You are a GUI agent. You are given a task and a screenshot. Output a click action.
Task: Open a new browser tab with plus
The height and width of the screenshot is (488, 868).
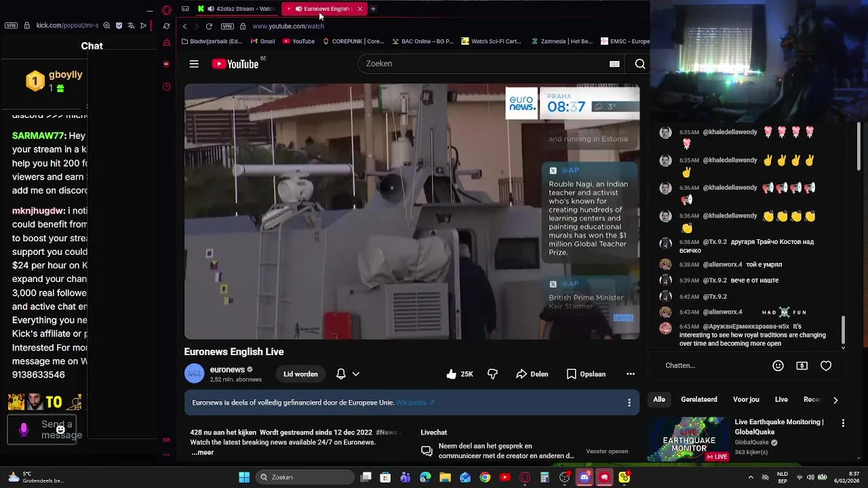(x=373, y=9)
